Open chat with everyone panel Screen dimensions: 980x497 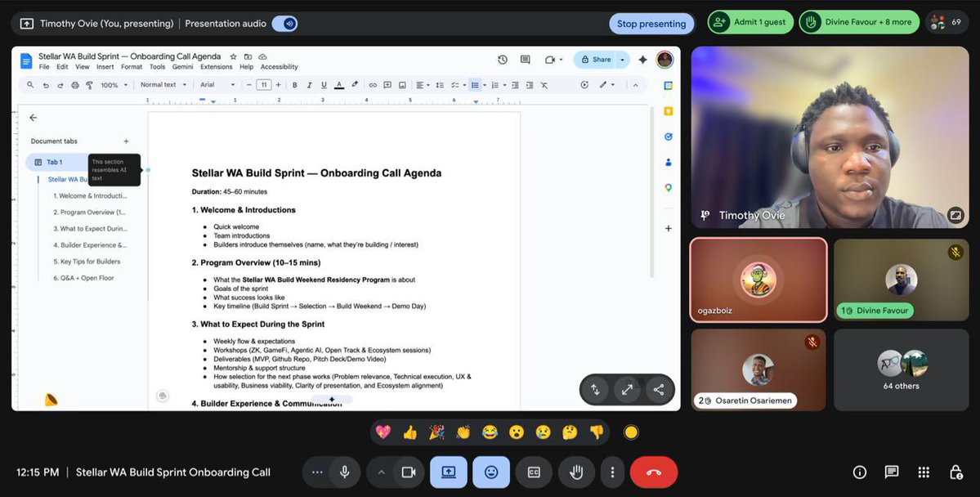click(892, 472)
